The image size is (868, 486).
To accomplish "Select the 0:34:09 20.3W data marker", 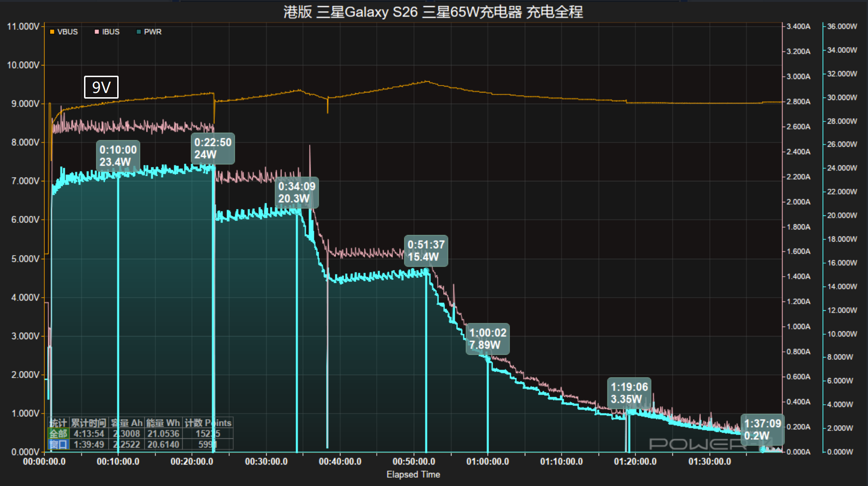I will point(297,192).
